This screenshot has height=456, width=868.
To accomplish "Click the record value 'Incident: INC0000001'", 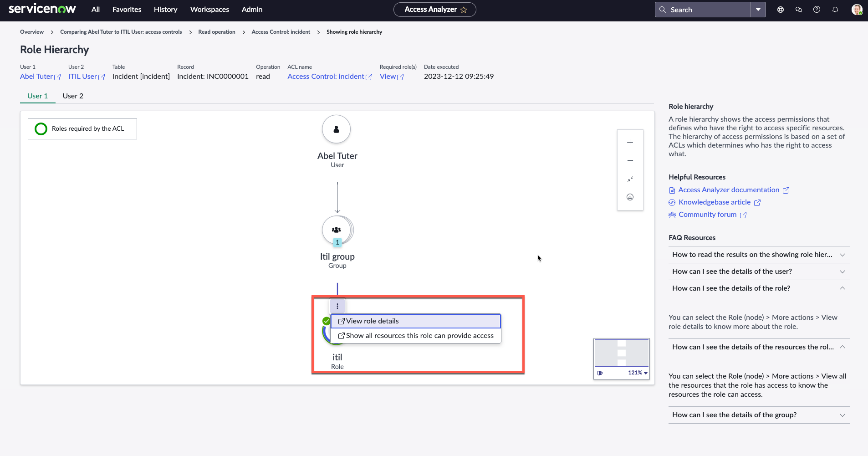I will click(213, 77).
